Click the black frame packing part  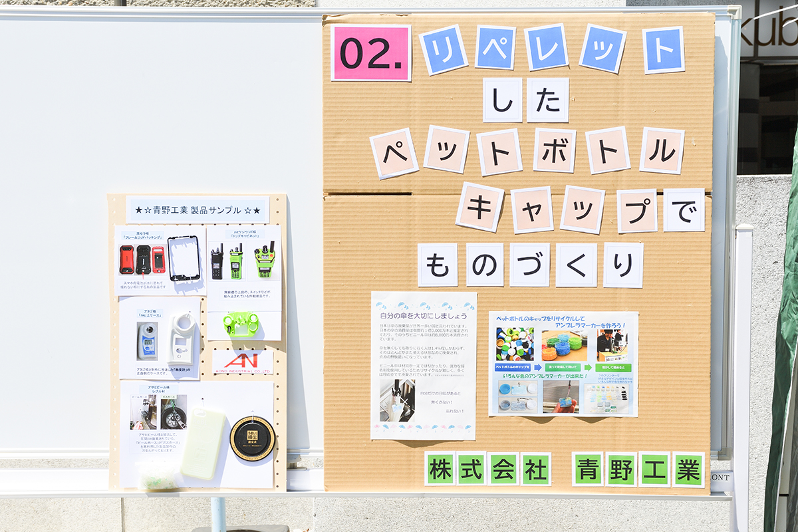click(184, 259)
